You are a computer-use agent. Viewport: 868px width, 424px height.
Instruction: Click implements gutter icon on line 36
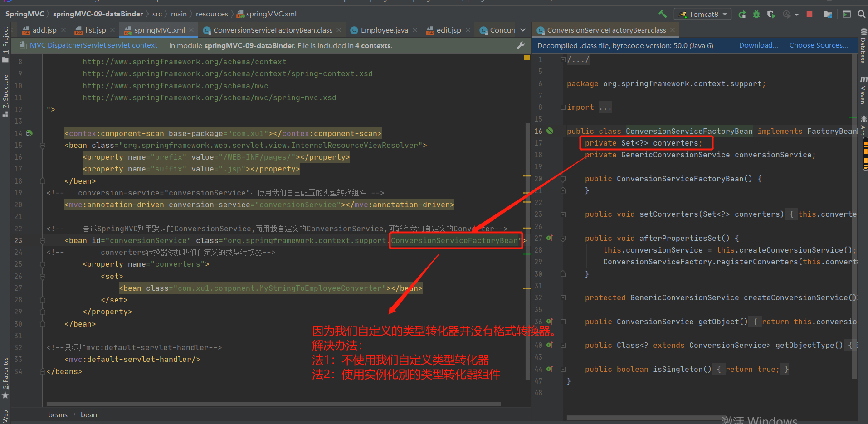coord(550,322)
